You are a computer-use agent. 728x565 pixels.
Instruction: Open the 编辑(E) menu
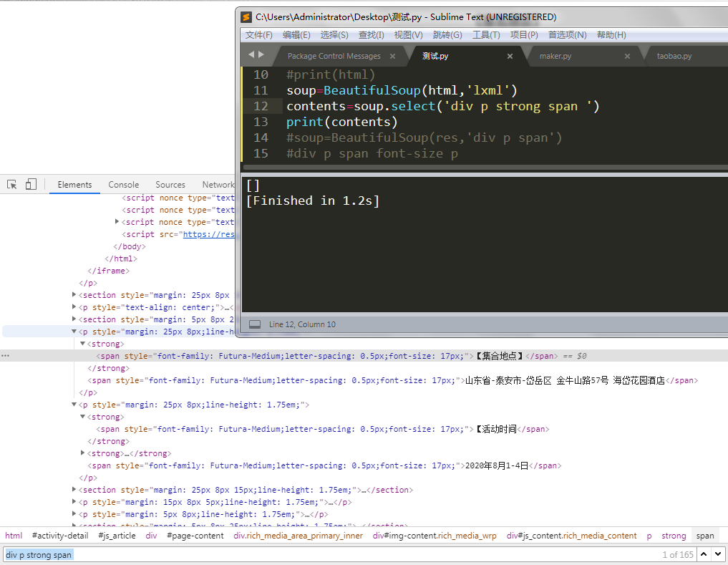point(296,35)
